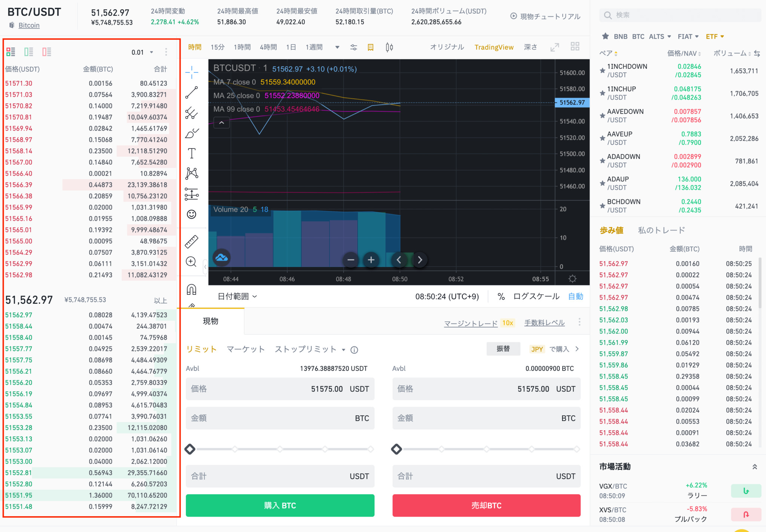Toggle favorite star for 1INCHDOWN/USDT

tap(602, 71)
